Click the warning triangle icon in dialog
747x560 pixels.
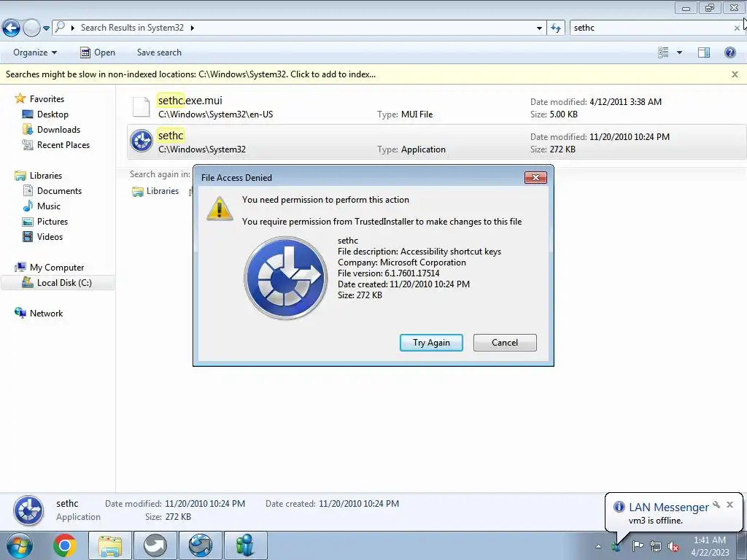click(219, 209)
